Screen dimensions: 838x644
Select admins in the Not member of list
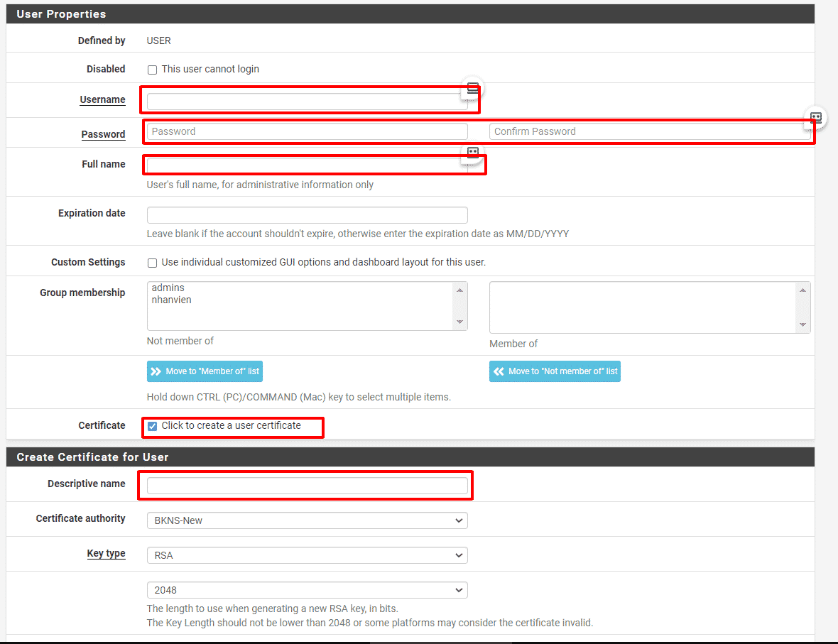[x=168, y=288]
